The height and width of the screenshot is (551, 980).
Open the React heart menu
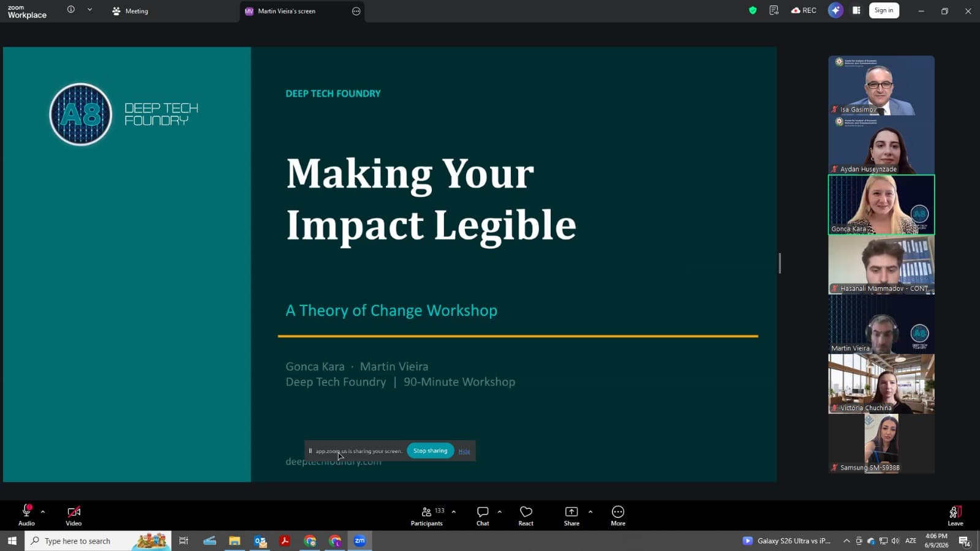(526, 515)
